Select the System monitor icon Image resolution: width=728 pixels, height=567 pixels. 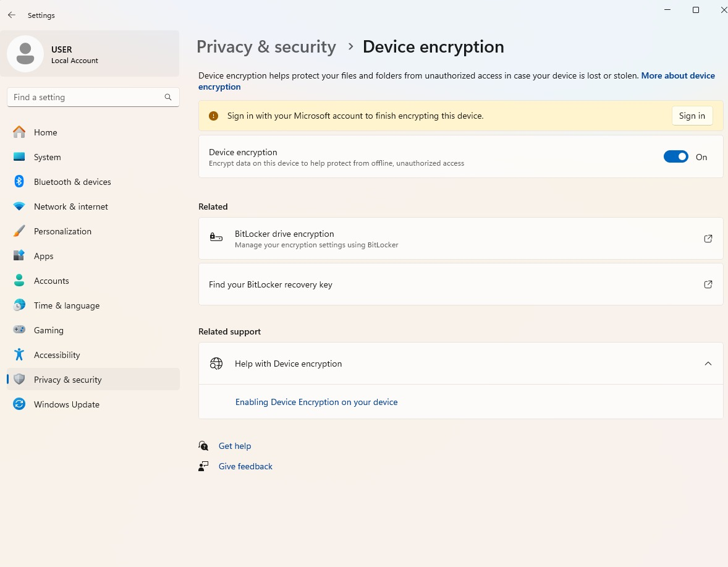click(x=19, y=156)
